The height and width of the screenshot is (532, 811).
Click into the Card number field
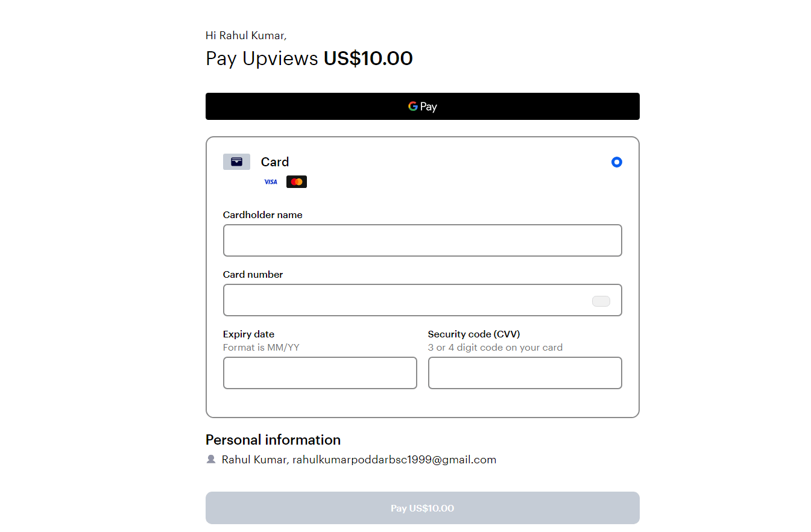[404, 300]
